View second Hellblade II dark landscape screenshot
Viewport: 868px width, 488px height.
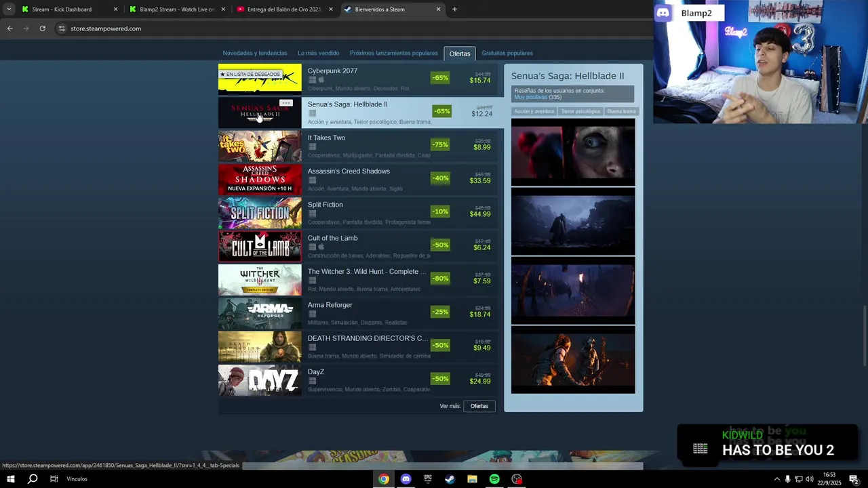tap(573, 222)
